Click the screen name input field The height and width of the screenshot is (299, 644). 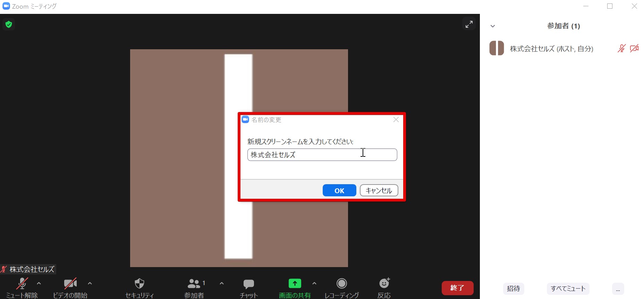pyautogui.click(x=322, y=155)
